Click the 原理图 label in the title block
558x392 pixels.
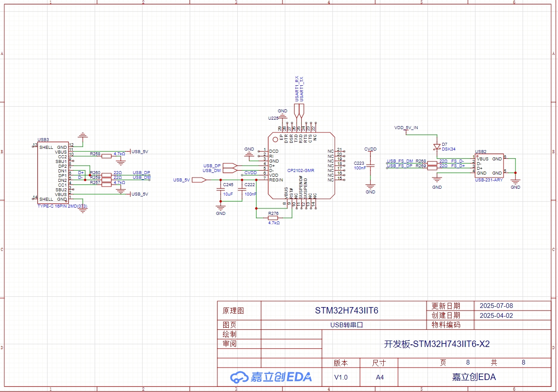pos(233,311)
